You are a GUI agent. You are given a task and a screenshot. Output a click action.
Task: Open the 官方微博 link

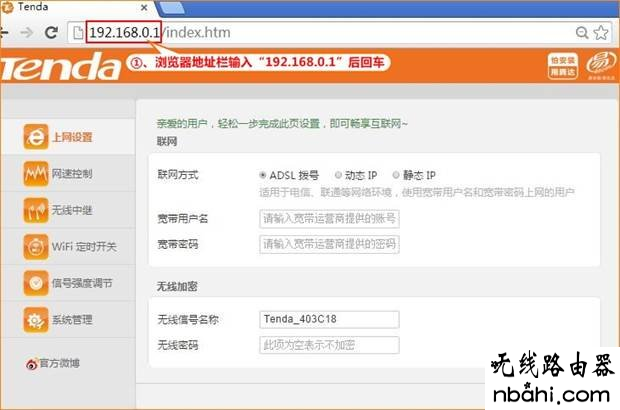click(60, 363)
